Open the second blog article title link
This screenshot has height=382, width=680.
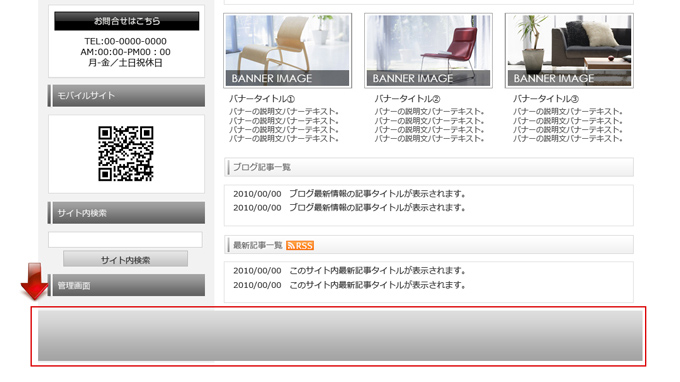coord(377,208)
